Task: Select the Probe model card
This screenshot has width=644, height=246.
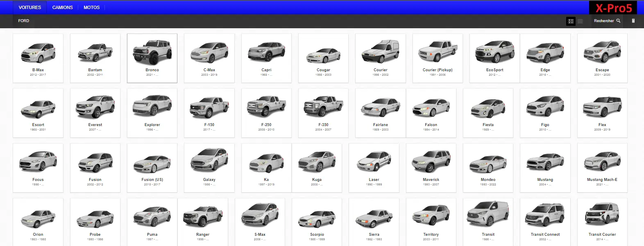Action: point(95,222)
